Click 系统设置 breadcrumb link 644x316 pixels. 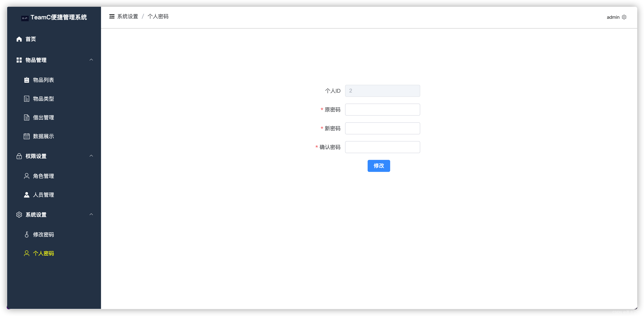click(x=128, y=17)
